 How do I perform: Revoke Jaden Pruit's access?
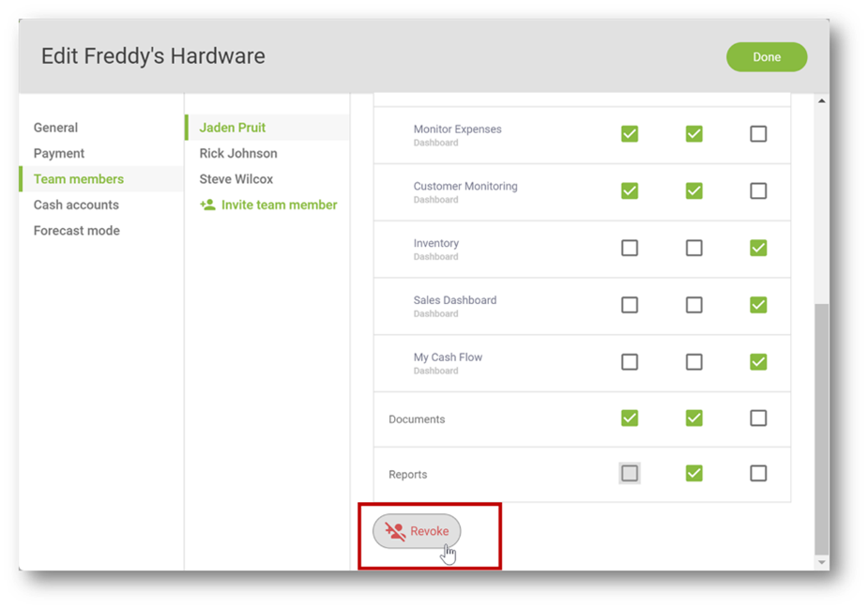[417, 531]
